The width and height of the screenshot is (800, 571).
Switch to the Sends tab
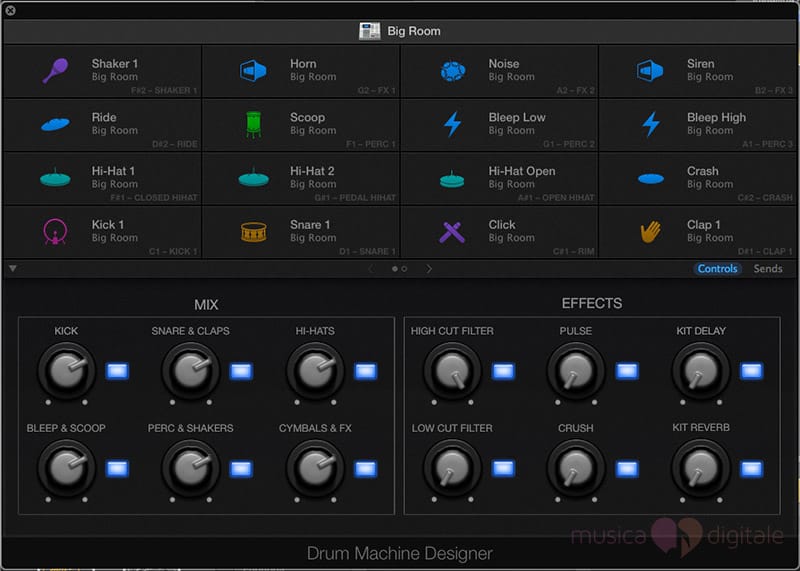(767, 268)
